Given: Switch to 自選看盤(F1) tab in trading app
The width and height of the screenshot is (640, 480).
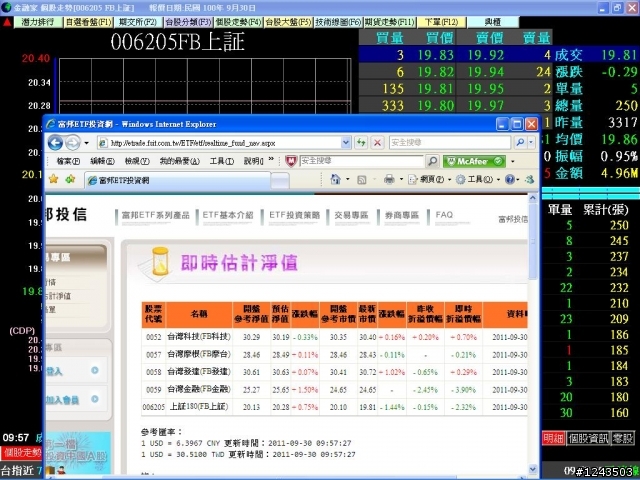Looking at the screenshot, I should [x=88, y=22].
